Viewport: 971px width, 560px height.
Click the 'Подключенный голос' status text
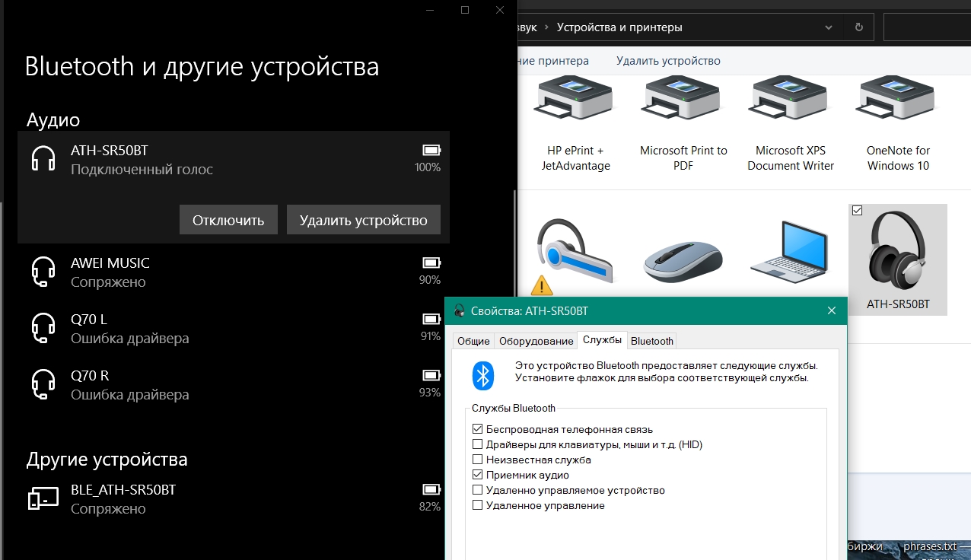142,170
